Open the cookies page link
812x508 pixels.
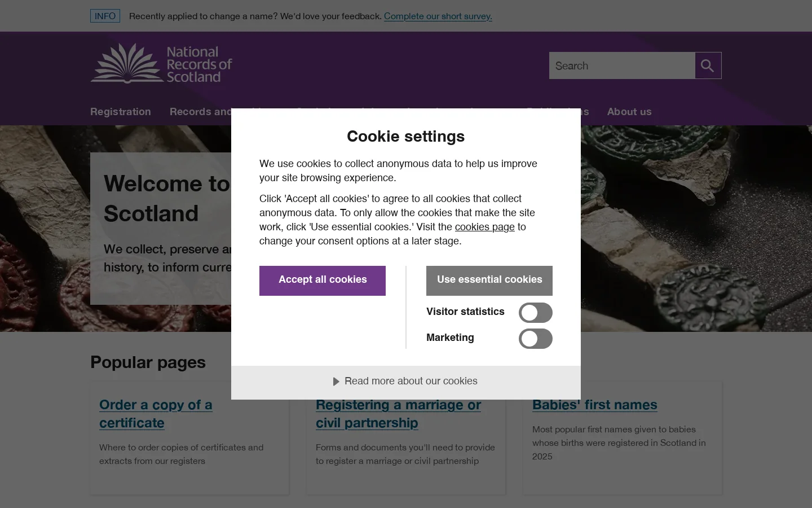pyautogui.click(x=485, y=227)
